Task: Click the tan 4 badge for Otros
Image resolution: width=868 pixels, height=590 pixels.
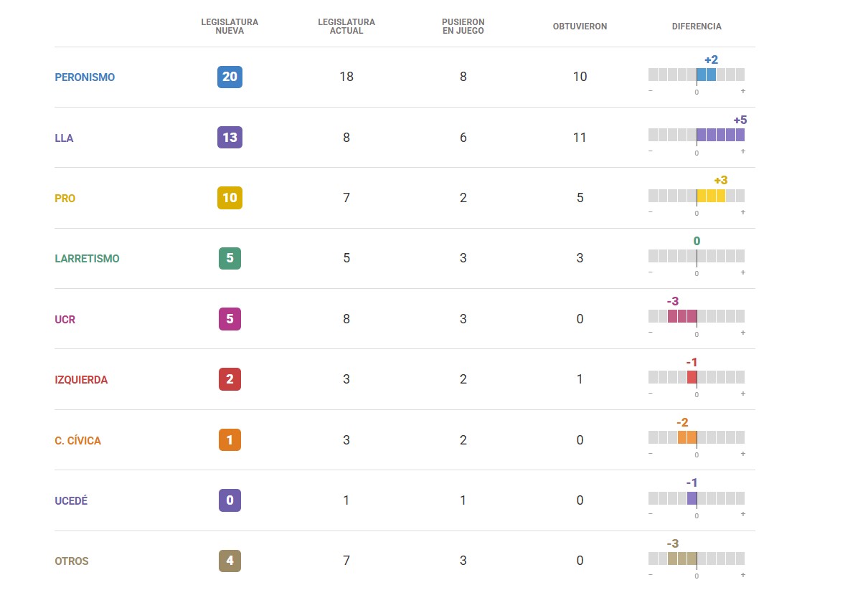Action: pos(230,561)
